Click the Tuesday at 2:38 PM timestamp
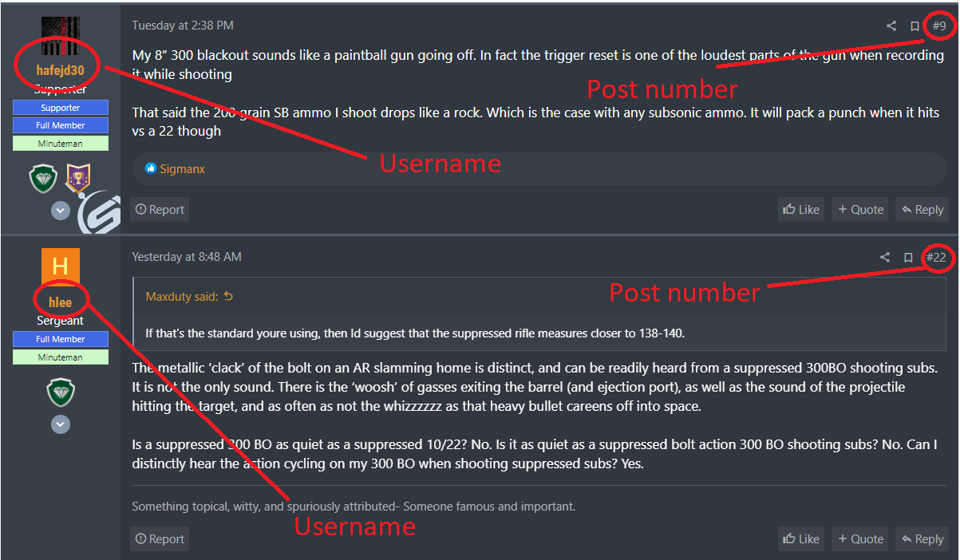 [x=183, y=26]
